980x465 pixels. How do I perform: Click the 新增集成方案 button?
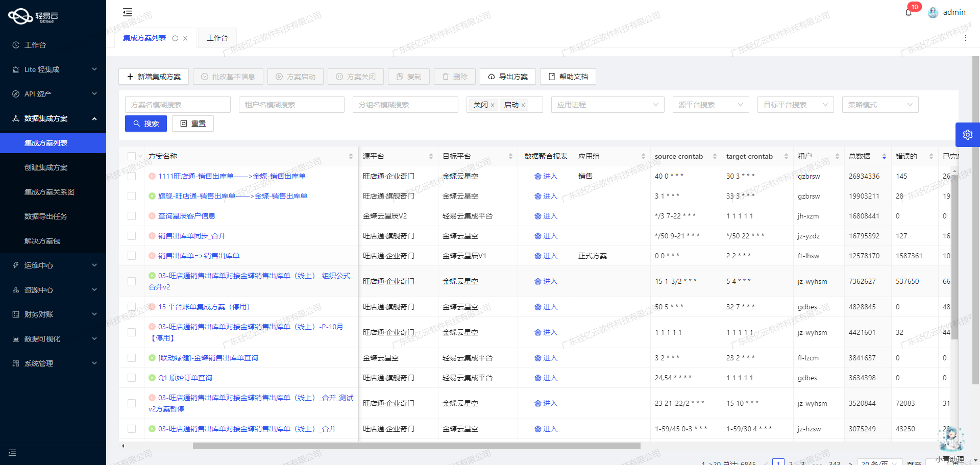point(153,77)
